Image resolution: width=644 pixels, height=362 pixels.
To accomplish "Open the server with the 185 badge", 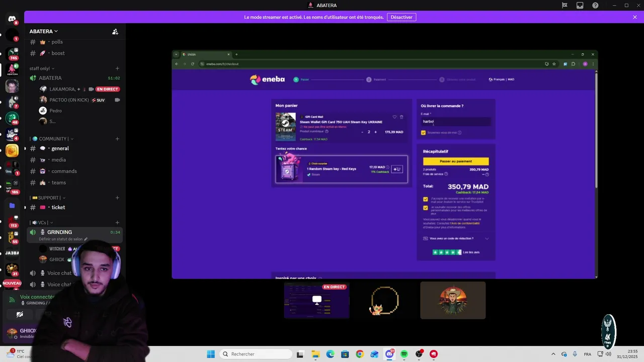I will (12, 188).
